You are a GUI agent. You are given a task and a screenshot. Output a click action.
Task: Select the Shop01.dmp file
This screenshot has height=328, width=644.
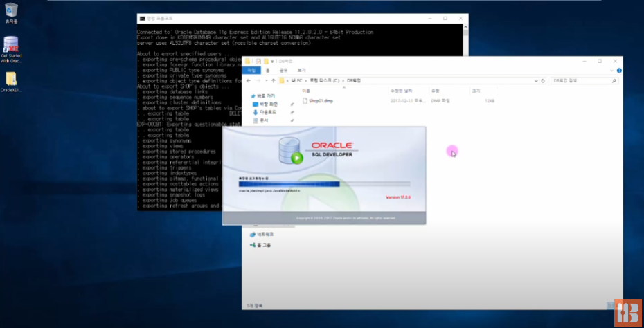click(317, 100)
